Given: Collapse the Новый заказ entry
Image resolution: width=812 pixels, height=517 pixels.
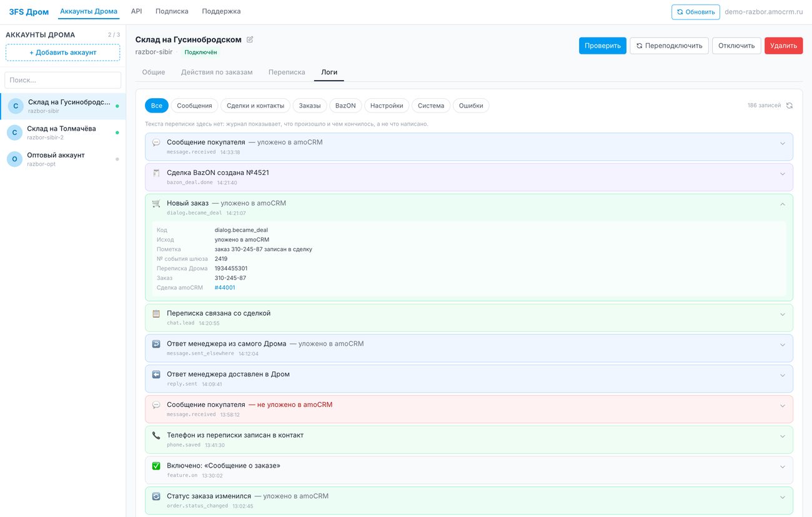Looking at the screenshot, I should (x=783, y=204).
